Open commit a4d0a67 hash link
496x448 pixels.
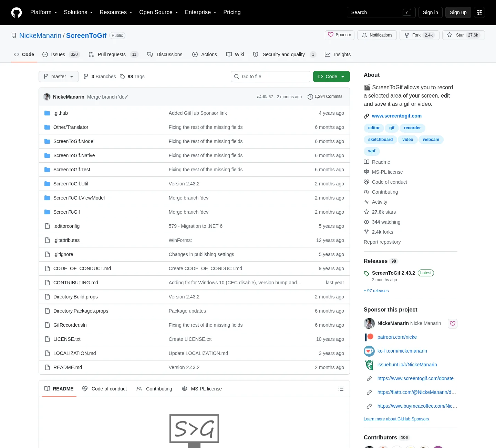click(265, 97)
